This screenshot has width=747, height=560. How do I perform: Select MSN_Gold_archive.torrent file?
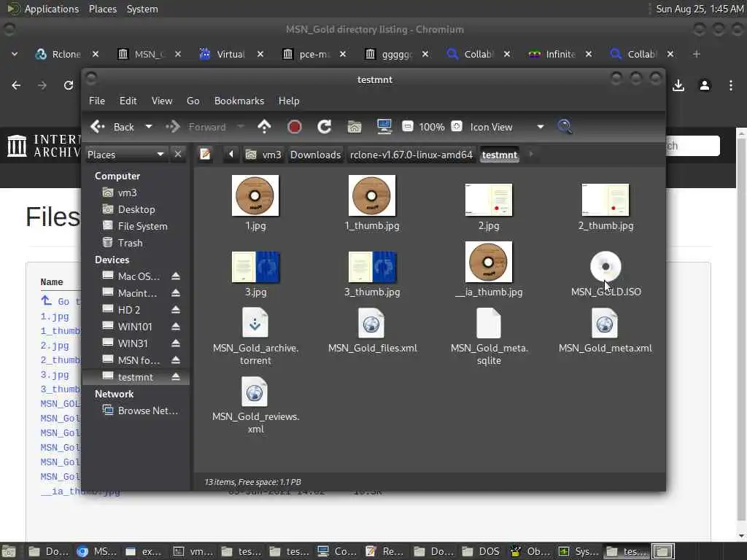coord(255,335)
